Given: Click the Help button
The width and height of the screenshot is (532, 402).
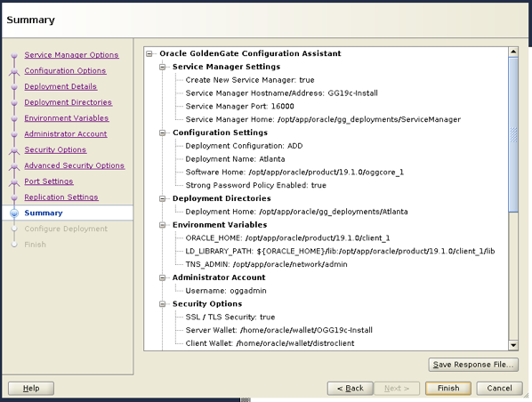Looking at the screenshot, I should [31, 388].
